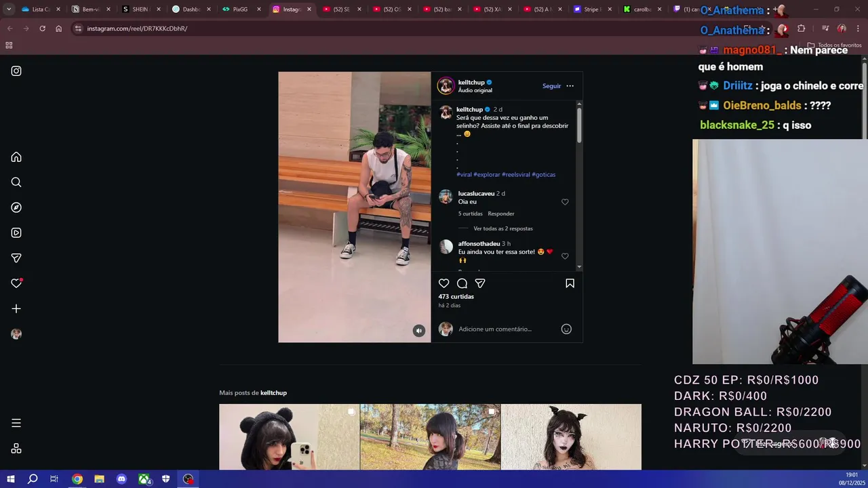Viewport: 868px width, 488px height.
Task: Reply to lucaslucaveu's comment
Action: tap(501, 213)
